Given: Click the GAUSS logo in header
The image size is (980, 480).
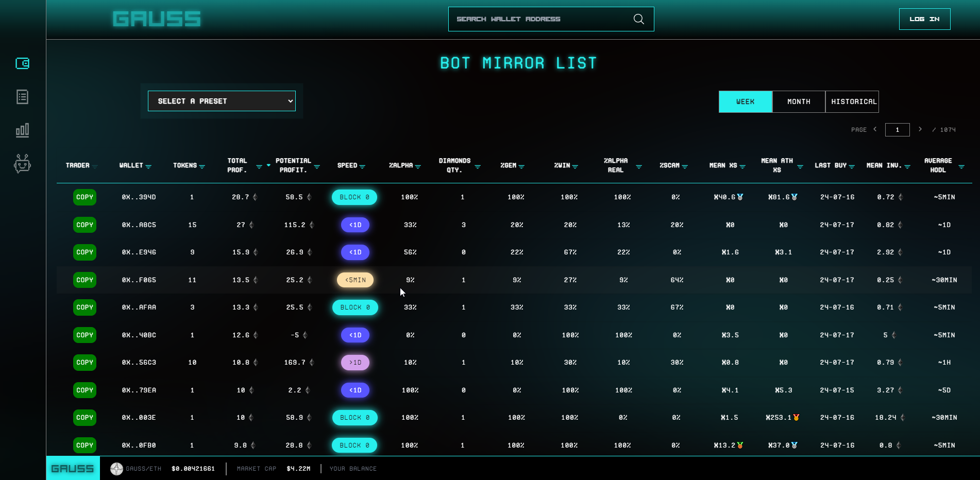Looking at the screenshot, I should tap(157, 19).
